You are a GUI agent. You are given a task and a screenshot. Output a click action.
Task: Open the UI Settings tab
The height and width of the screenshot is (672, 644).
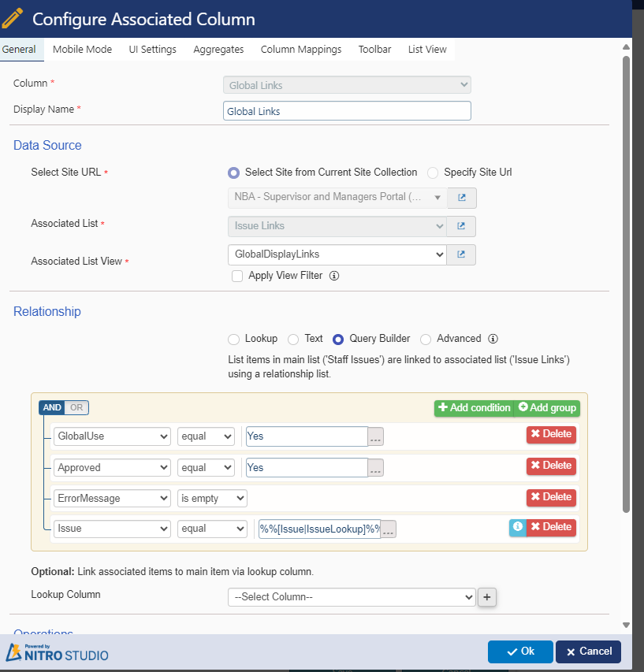(x=153, y=49)
